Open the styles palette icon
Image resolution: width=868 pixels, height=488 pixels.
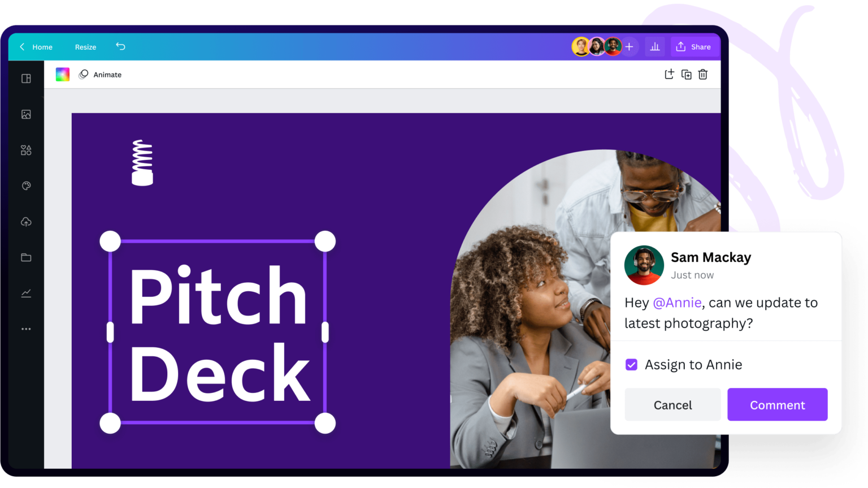(x=26, y=186)
